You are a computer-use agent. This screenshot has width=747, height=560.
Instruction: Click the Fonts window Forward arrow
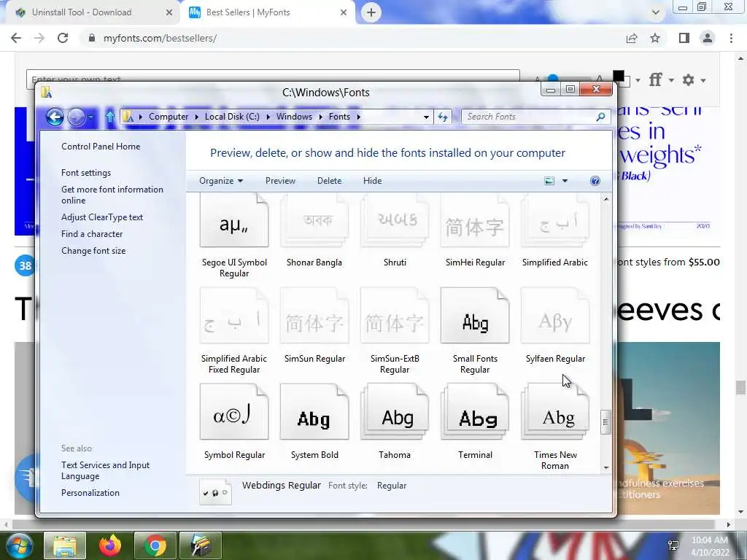tap(76, 117)
